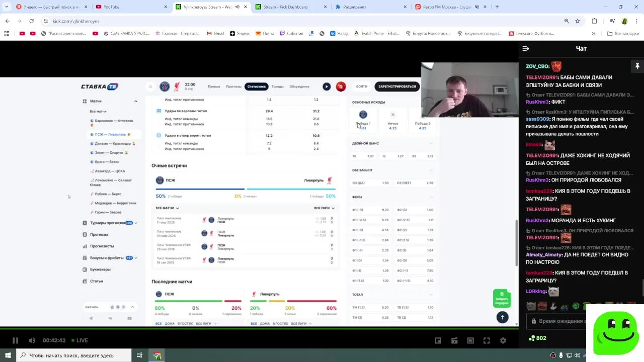
Task: Click the Войти login button
Action: point(362,86)
